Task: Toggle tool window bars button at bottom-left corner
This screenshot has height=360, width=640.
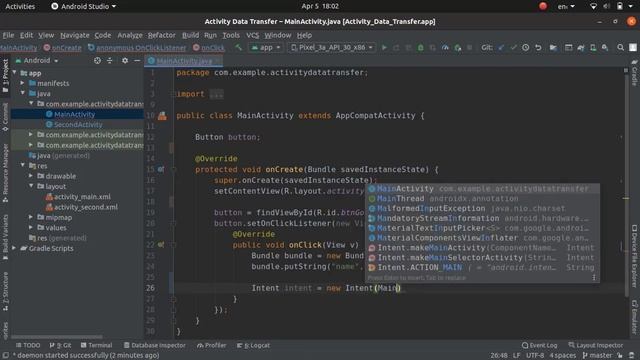Action: 5,355
